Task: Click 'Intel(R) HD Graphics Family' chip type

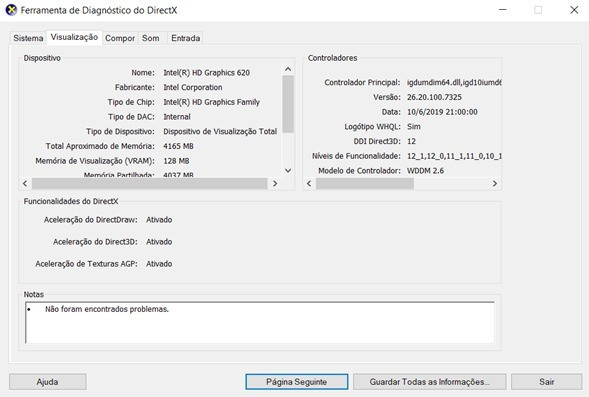Action: pos(211,102)
